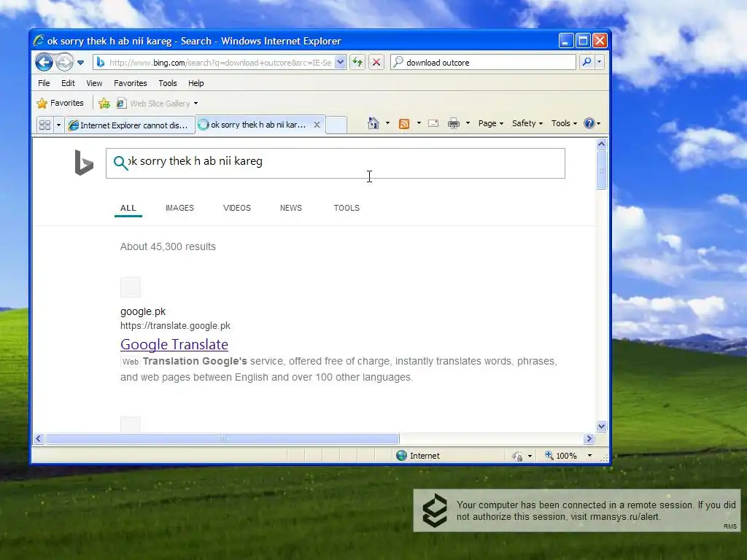The height and width of the screenshot is (560, 747).
Task: Click the Help question mark icon
Action: [x=589, y=123]
